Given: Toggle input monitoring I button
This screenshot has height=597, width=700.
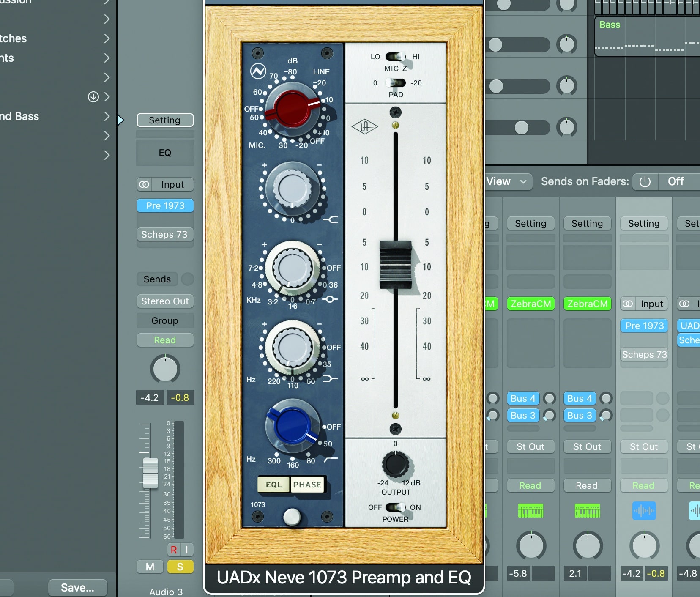Looking at the screenshot, I should pyautogui.click(x=187, y=550).
